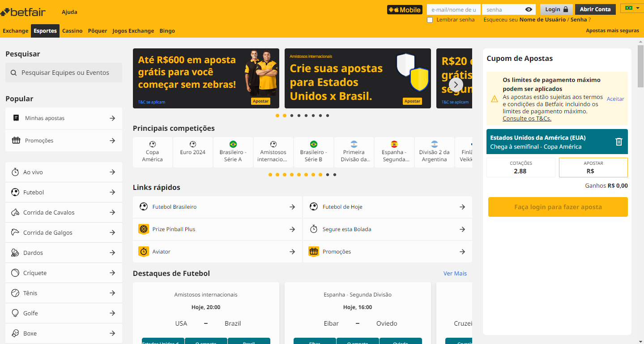Remove the bet with the trash icon
The image size is (644, 344).
[x=619, y=142]
